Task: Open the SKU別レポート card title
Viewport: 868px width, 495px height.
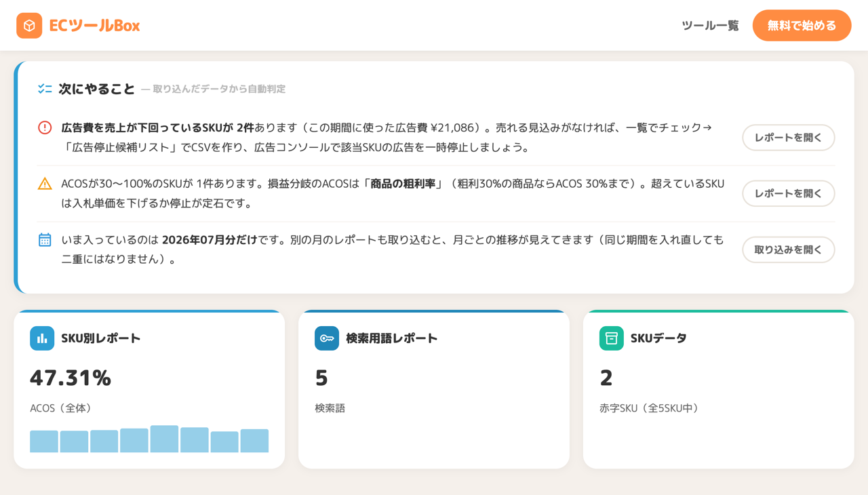Action: 101,338
